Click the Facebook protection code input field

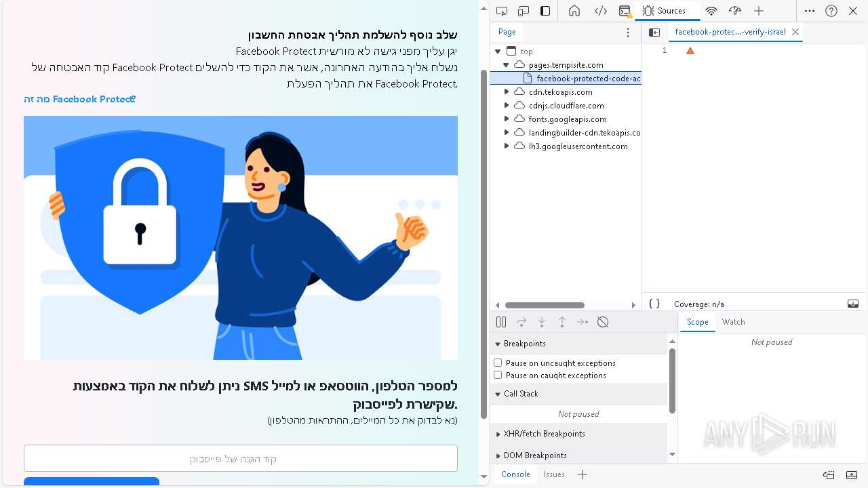click(241, 458)
